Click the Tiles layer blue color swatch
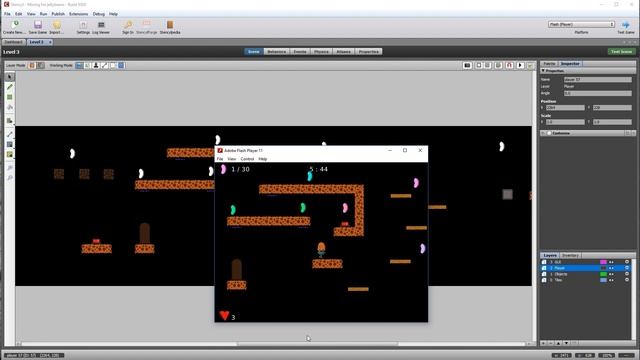Screen dimensions: 640x360 coord(603,280)
